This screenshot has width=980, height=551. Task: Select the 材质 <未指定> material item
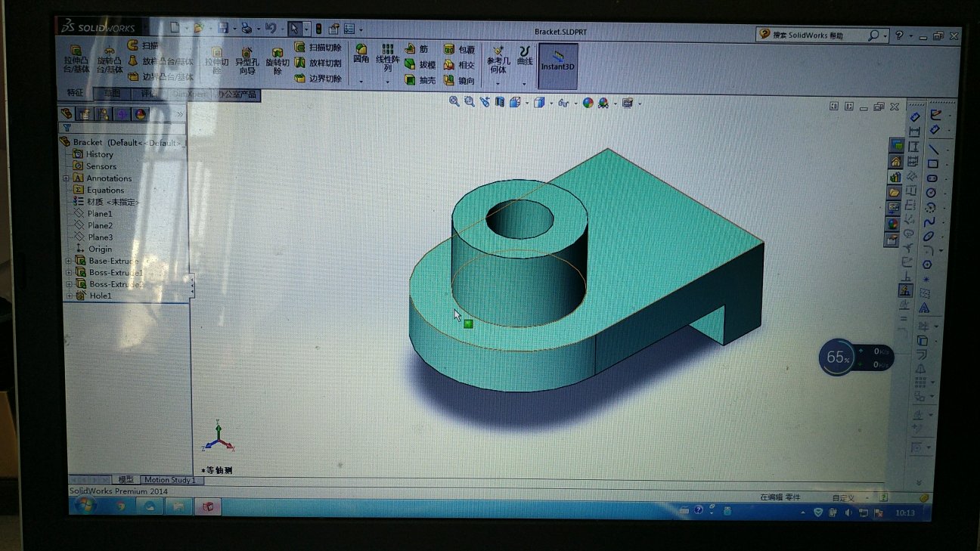pos(107,202)
